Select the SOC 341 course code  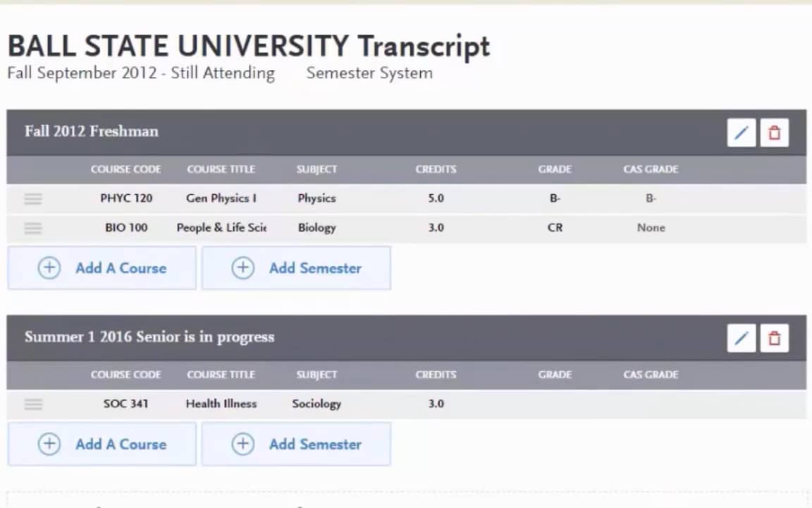[126, 404]
